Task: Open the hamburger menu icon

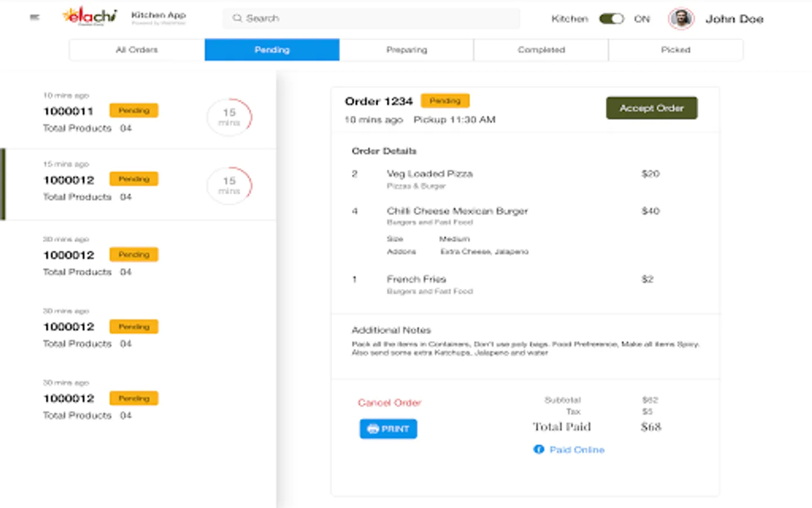Action: click(x=34, y=17)
